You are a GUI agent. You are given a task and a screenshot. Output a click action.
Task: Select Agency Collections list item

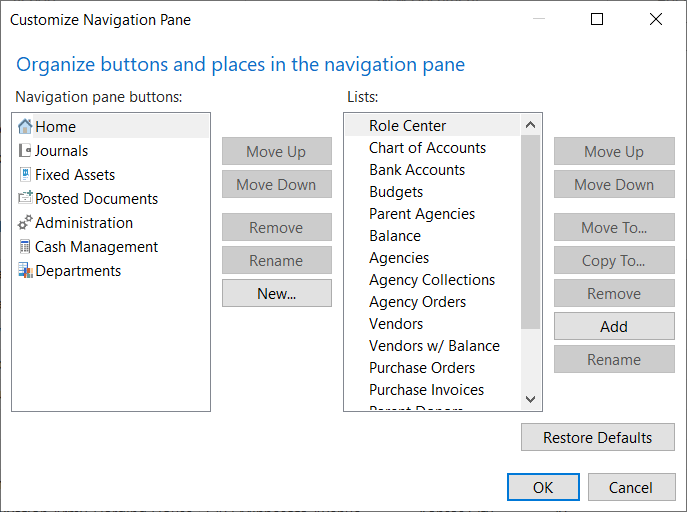432,280
